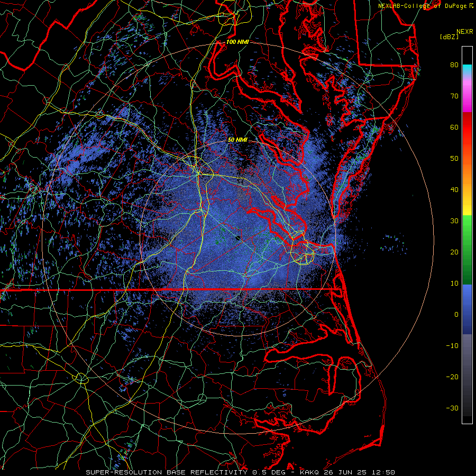Viewport: 476px width, 476px height.
Task: Click the -20 value on the dBZ scale
Action: 452,377
